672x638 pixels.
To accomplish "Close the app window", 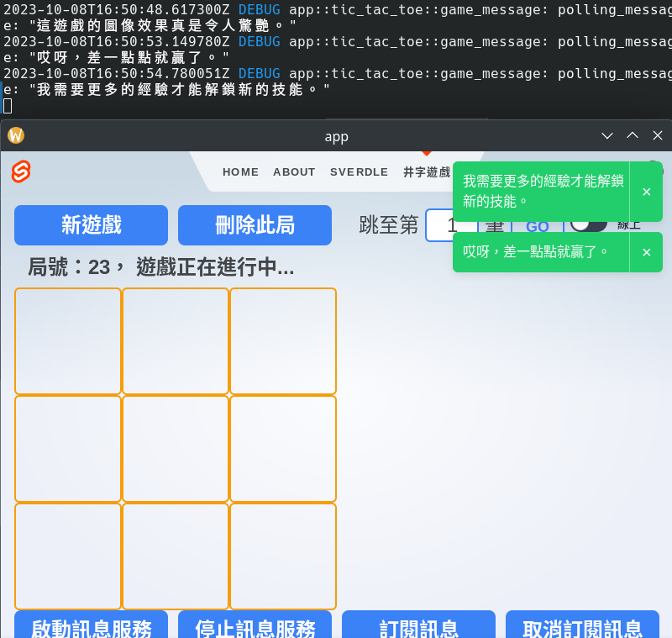I will pos(658,136).
